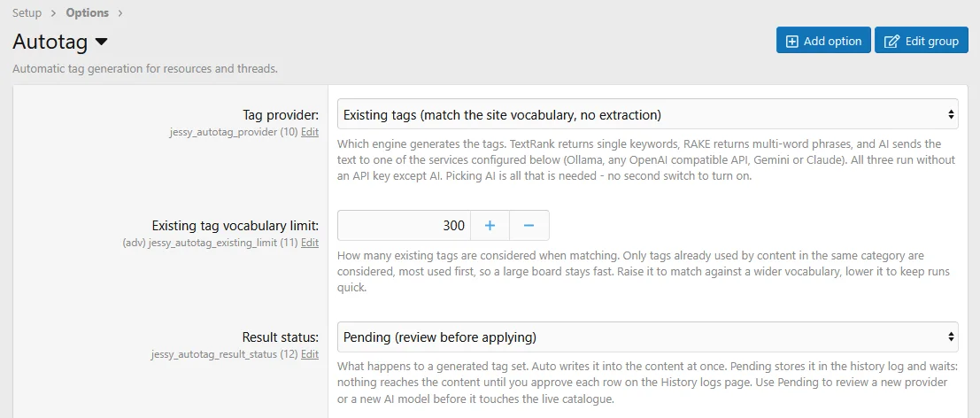Click the Setup breadcrumb link
This screenshot has width=980, height=418.
click(x=27, y=12)
